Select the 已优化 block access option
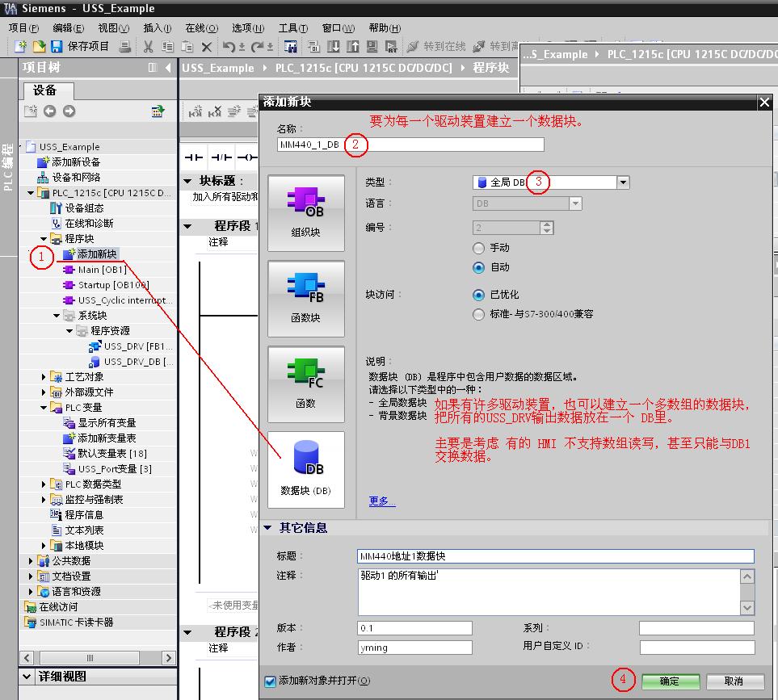This screenshot has height=700, width=778. tap(478, 295)
